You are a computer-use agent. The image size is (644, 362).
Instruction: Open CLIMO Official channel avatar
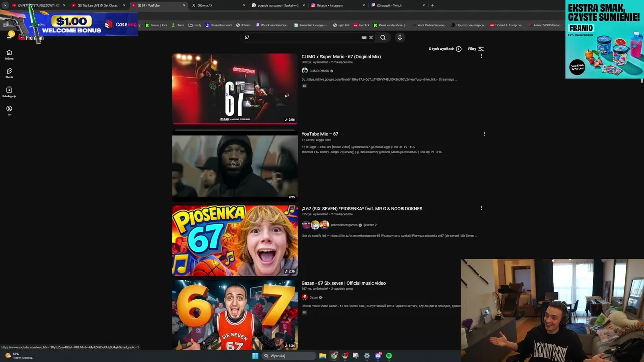point(305,71)
